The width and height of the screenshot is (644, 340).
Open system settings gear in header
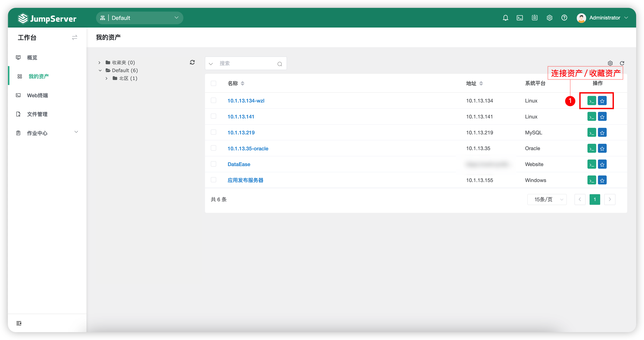coord(549,18)
